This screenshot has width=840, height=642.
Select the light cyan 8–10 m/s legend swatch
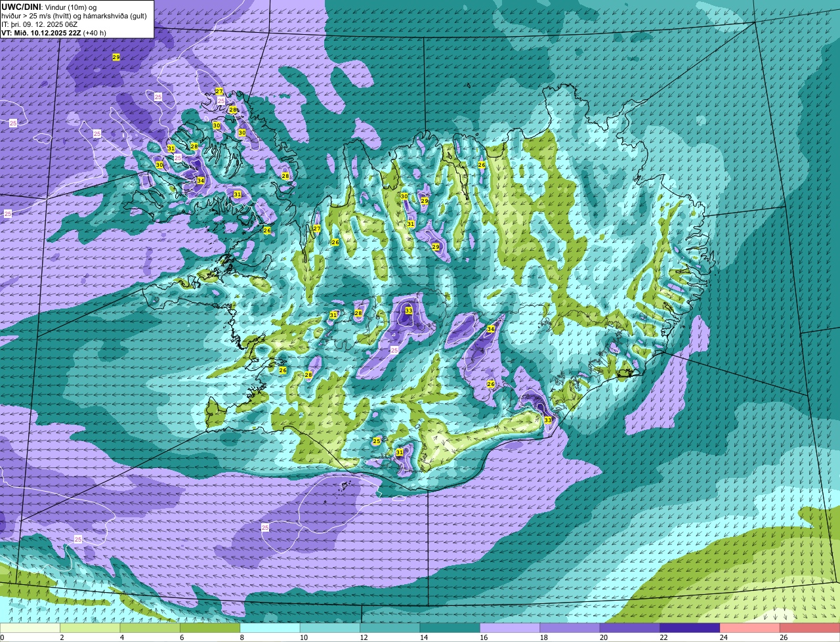point(270,628)
